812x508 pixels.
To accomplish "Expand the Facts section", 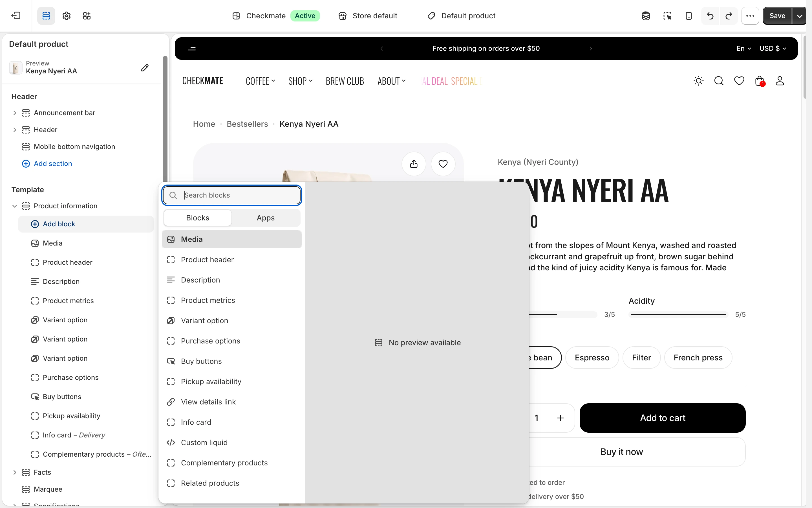I will (14, 472).
